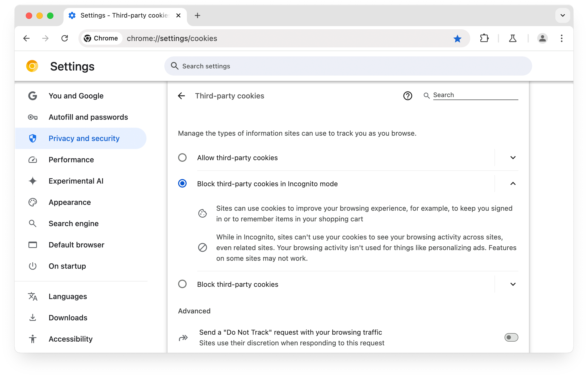Click the back arrow on Third-party cookies
This screenshot has height=377, width=588.
point(182,95)
